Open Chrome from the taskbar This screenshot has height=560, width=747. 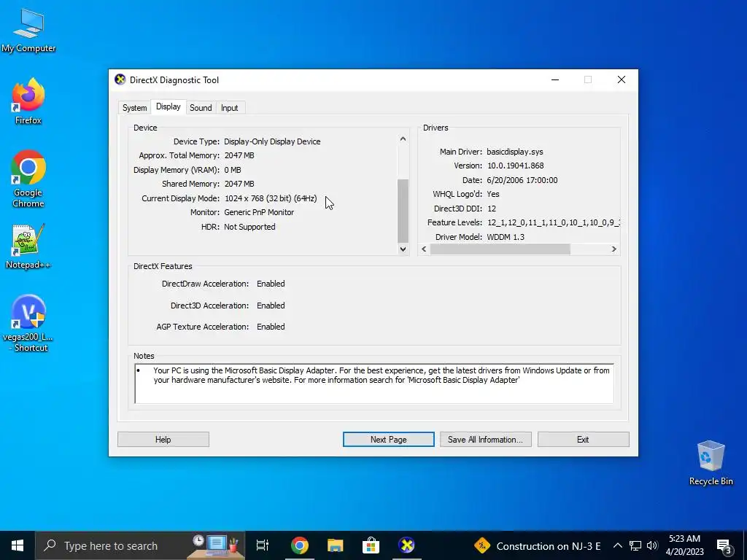300,545
